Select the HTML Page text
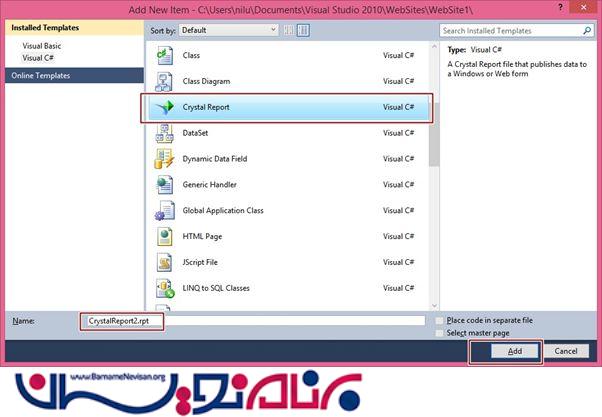 [x=202, y=236]
